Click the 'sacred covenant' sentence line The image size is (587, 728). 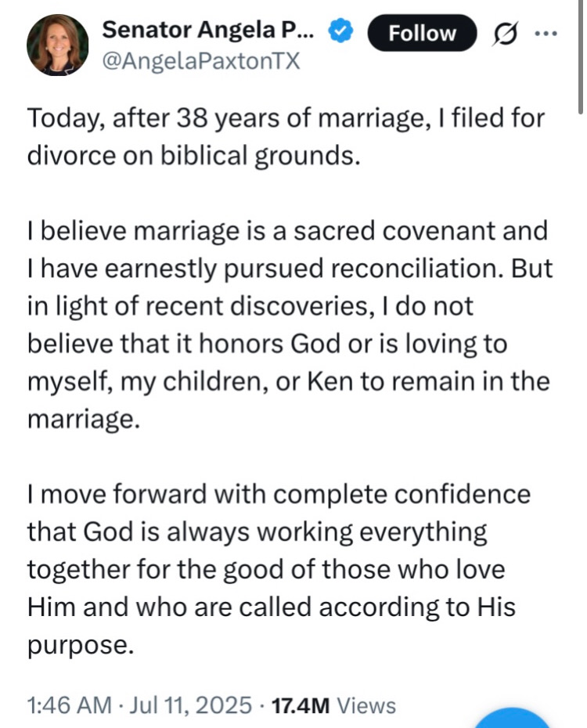click(x=288, y=231)
